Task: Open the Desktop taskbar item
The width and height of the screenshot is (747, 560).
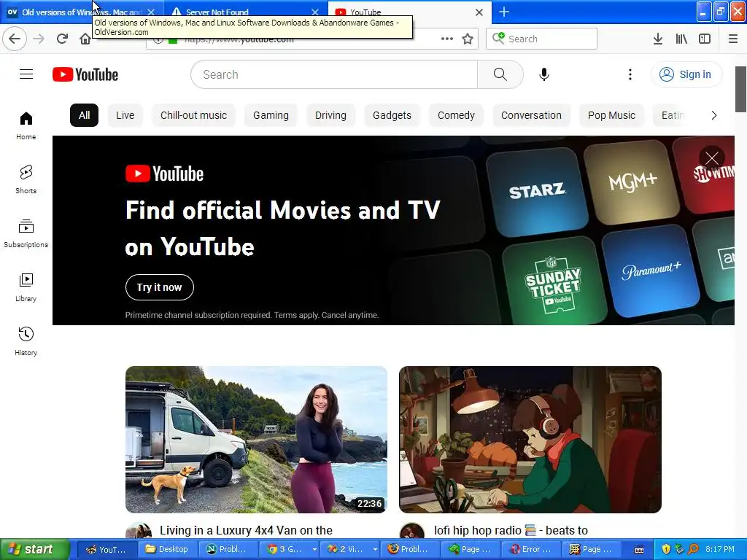Action: [x=168, y=549]
